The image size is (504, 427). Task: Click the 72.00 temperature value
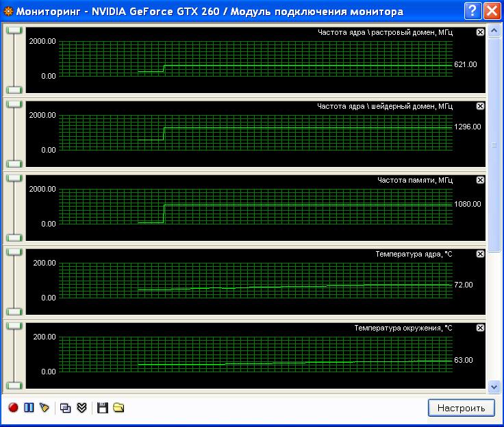[464, 285]
